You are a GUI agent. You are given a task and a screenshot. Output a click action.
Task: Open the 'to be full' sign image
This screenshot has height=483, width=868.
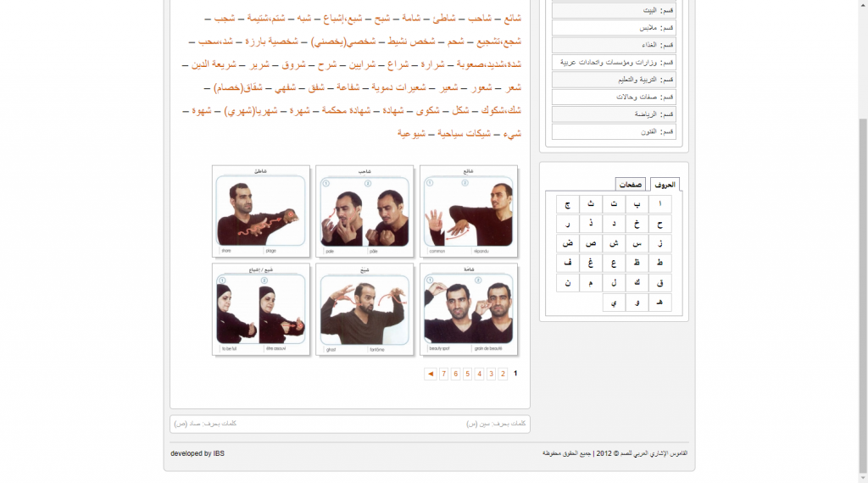click(260, 309)
